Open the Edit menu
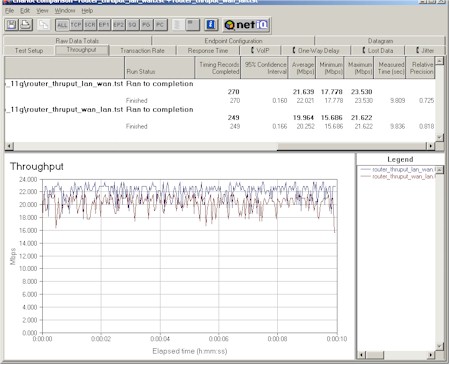The height and width of the screenshot is (365, 450). [25, 11]
